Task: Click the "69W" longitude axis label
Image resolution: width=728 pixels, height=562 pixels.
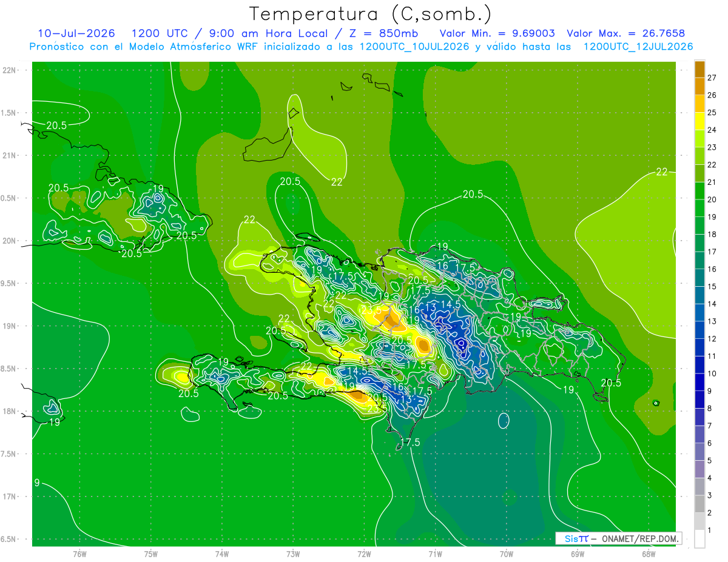Action: (x=578, y=554)
